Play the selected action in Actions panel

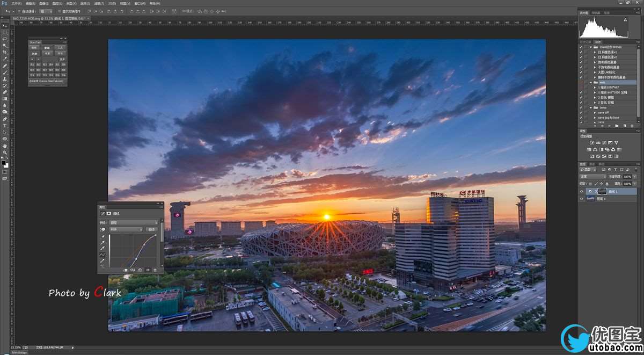tap(610, 125)
